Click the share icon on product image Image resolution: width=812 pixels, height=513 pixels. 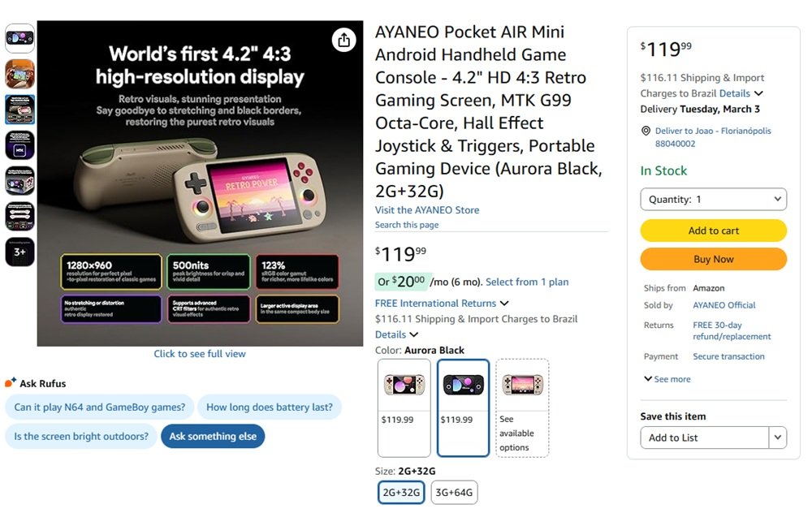[343, 40]
